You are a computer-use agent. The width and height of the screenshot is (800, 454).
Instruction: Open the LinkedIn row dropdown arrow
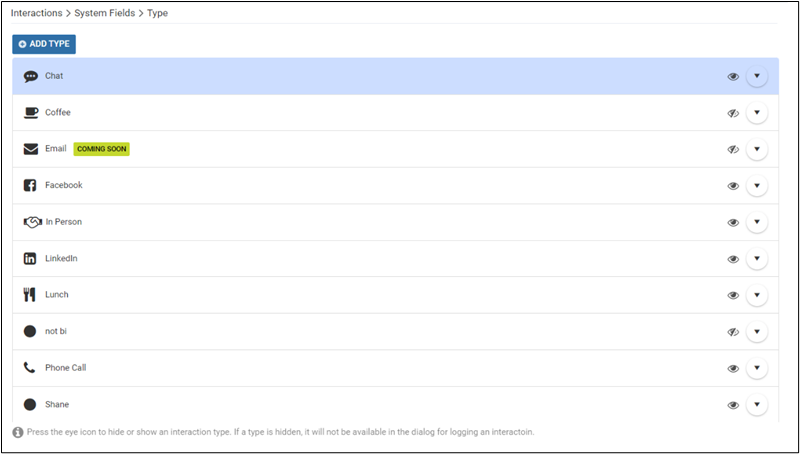point(757,258)
